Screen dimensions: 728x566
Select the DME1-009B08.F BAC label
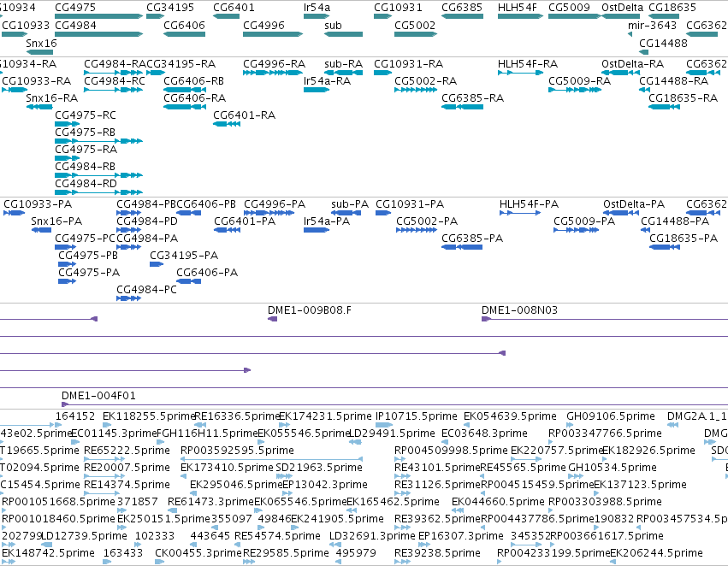click(310, 310)
